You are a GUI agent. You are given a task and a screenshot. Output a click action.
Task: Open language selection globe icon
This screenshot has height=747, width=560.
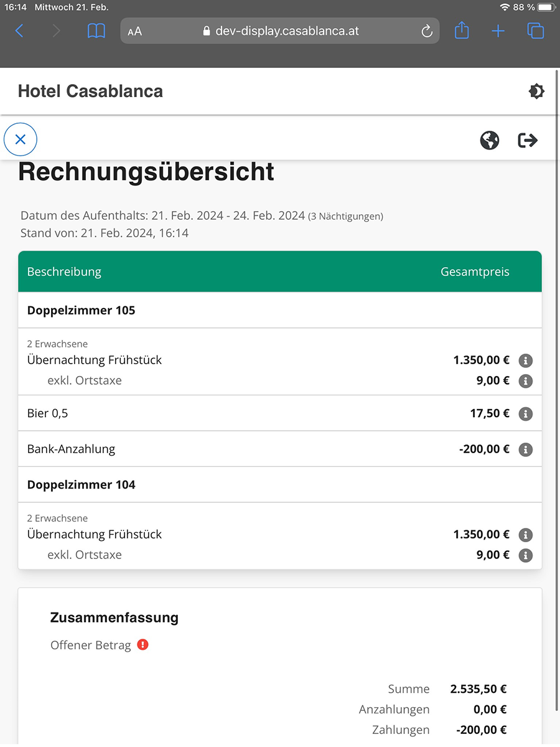(x=490, y=140)
